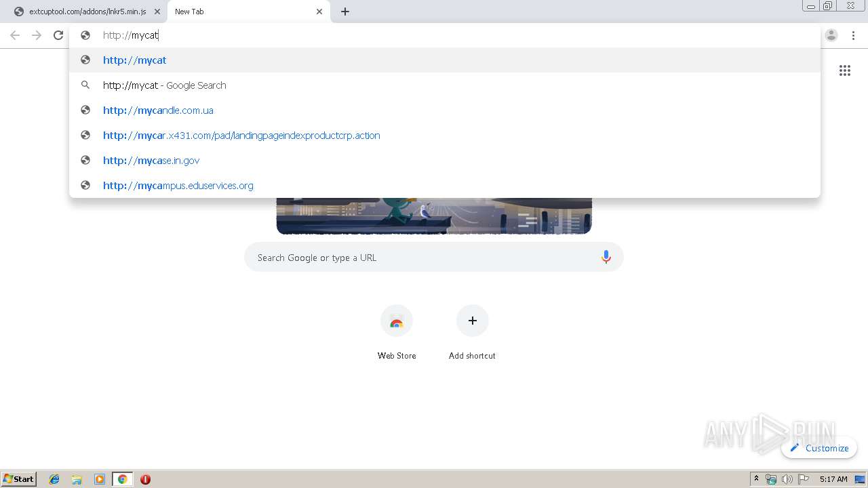Click the network tray icon
The image size is (868, 488).
[x=771, y=479]
